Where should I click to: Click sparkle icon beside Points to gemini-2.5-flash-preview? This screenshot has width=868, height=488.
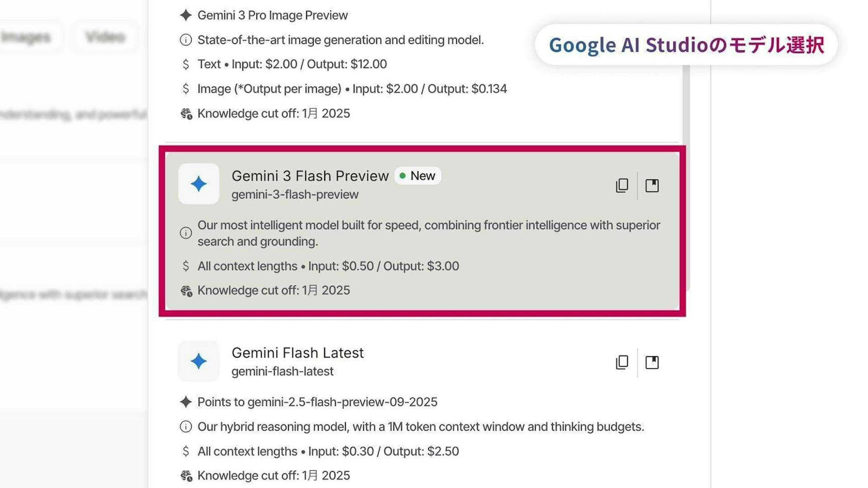tap(186, 402)
